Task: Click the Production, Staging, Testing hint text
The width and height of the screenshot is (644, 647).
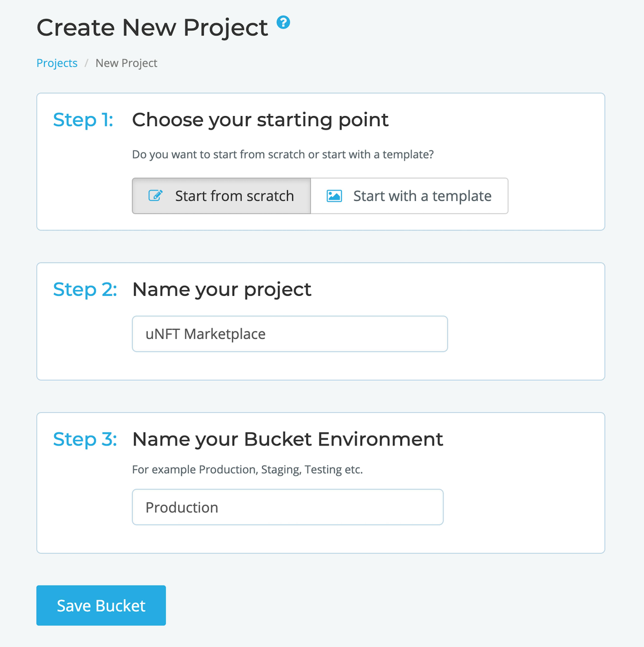Action: point(247,469)
